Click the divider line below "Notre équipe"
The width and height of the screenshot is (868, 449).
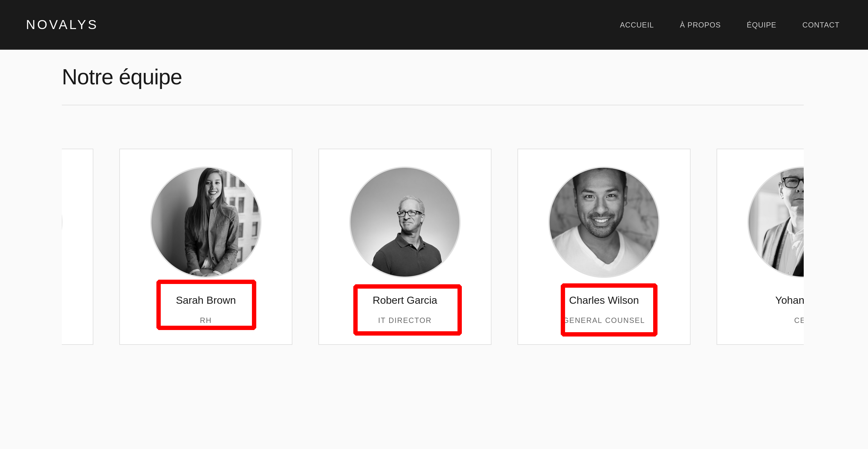point(433,105)
